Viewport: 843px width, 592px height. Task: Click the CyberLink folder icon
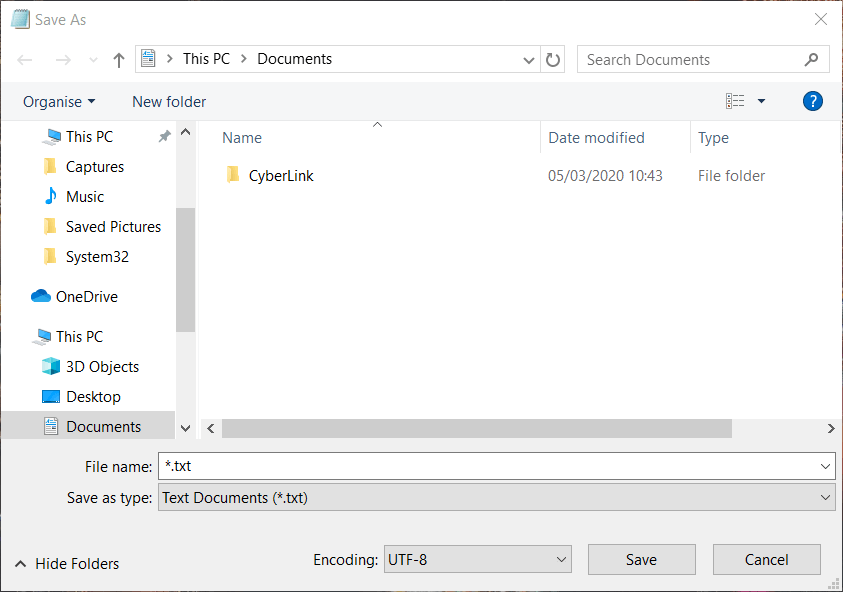click(x=233, y=175)
